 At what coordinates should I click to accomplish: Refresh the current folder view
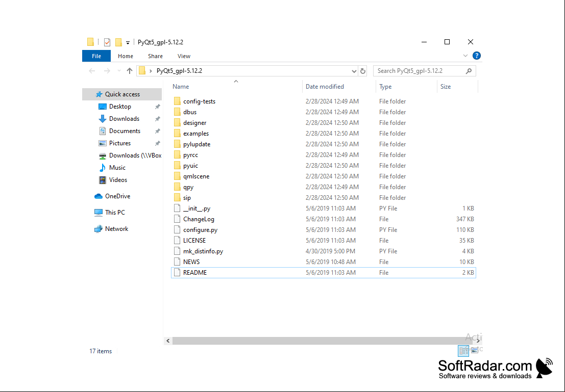pyautogui.click(x=363, y=71)
